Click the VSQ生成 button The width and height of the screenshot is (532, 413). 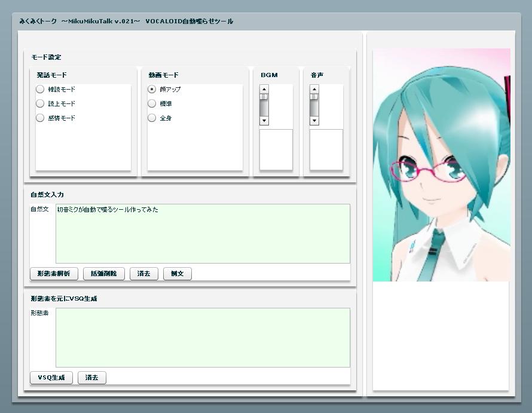51,377
